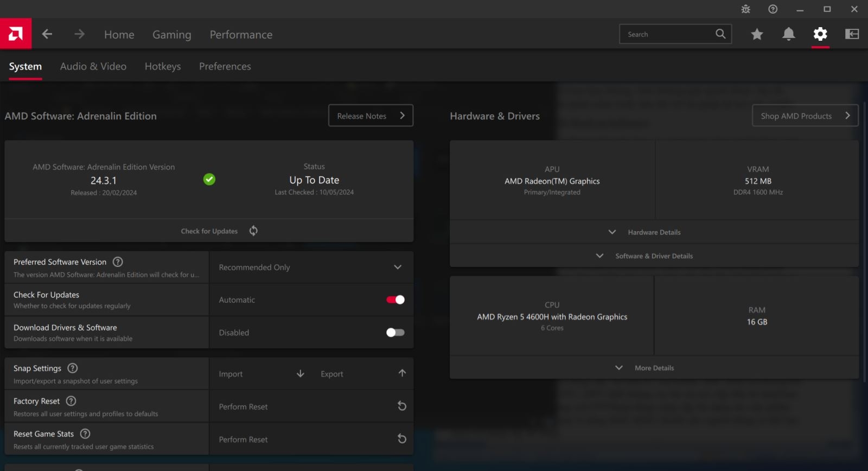868x471 pixels.
Task: Enable Download Drivers & Software toggle
Action: tap(395, 333)
